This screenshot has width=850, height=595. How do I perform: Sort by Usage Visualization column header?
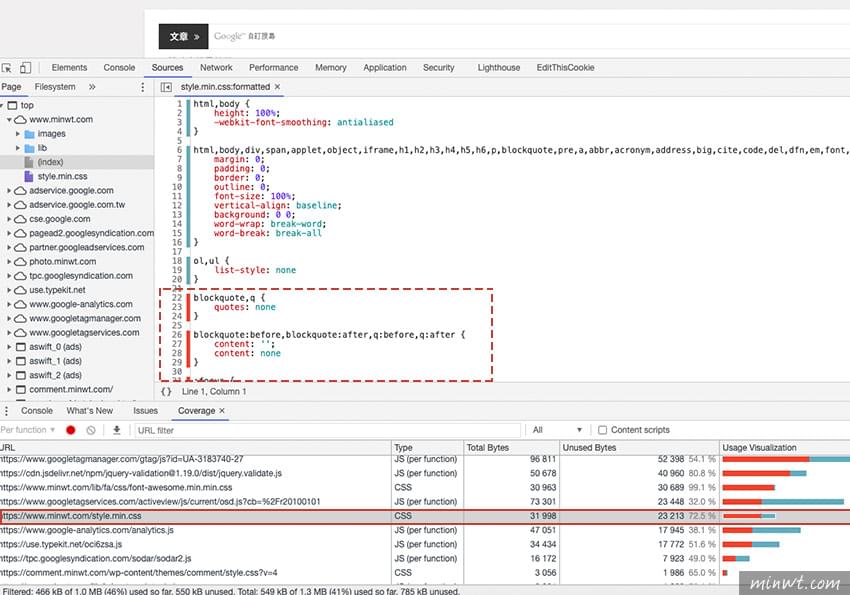(x=784, y=448)
